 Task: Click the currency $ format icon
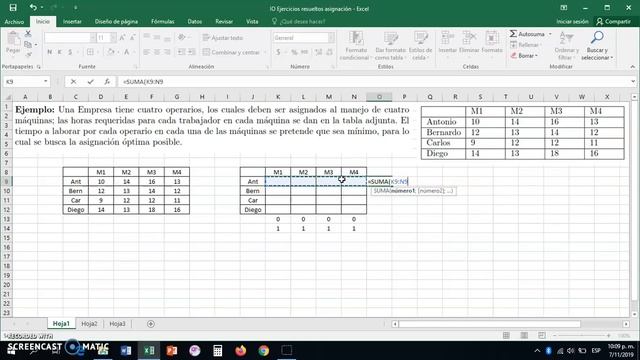tap(278, 52)
